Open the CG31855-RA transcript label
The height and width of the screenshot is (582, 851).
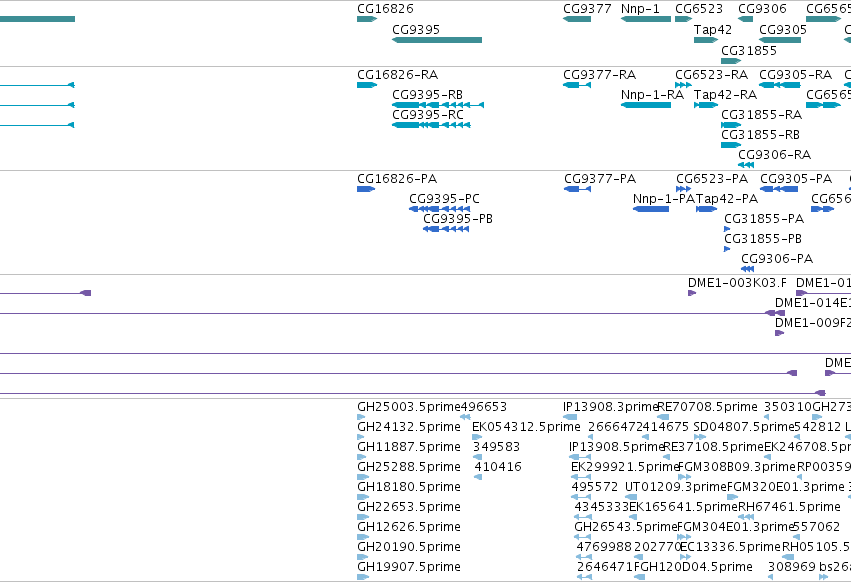coord(761,115)
